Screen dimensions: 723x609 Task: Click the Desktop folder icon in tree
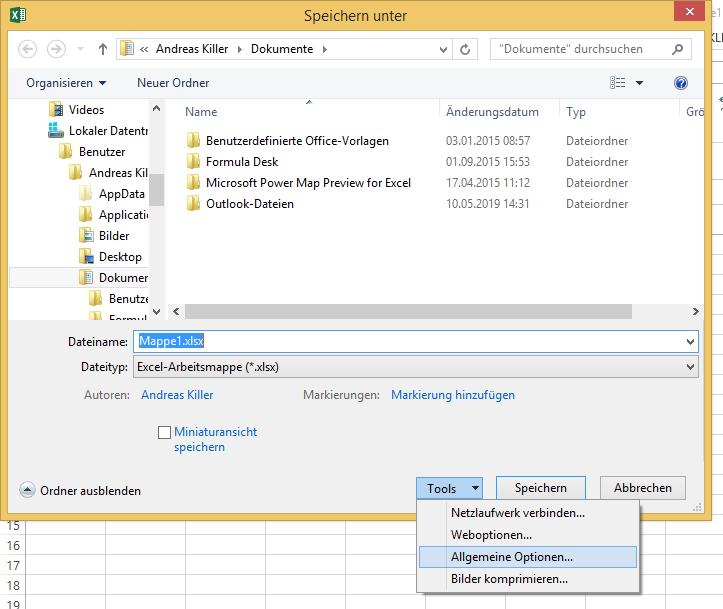(87, 257)
